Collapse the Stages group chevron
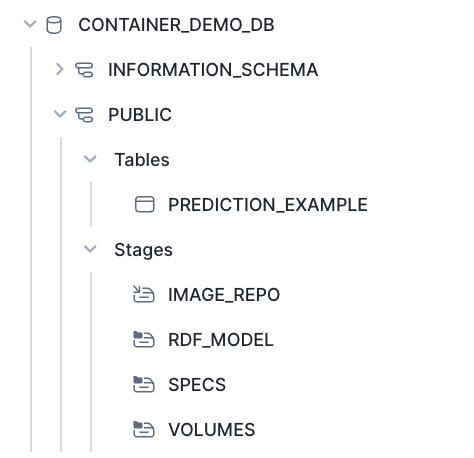474x458 pixels. point(90,249)
